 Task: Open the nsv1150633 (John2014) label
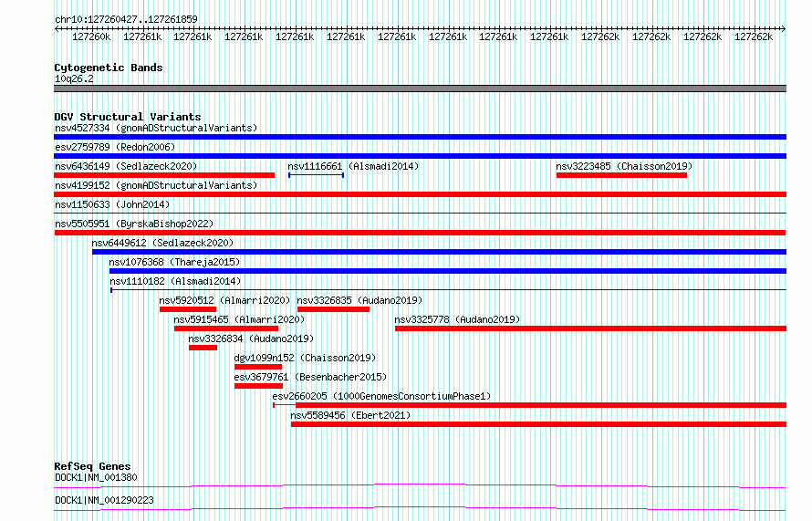click(112, 204)
